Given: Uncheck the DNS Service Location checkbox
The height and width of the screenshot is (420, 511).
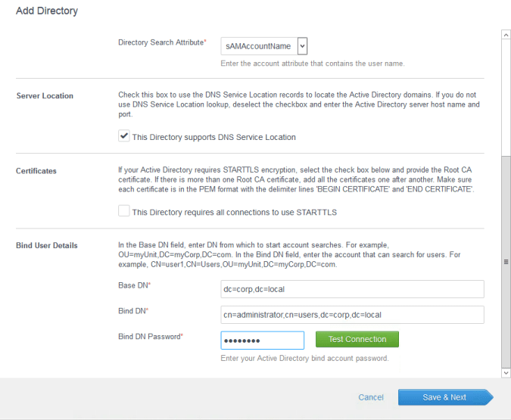Looking at the screenshot, I should 124,136.
